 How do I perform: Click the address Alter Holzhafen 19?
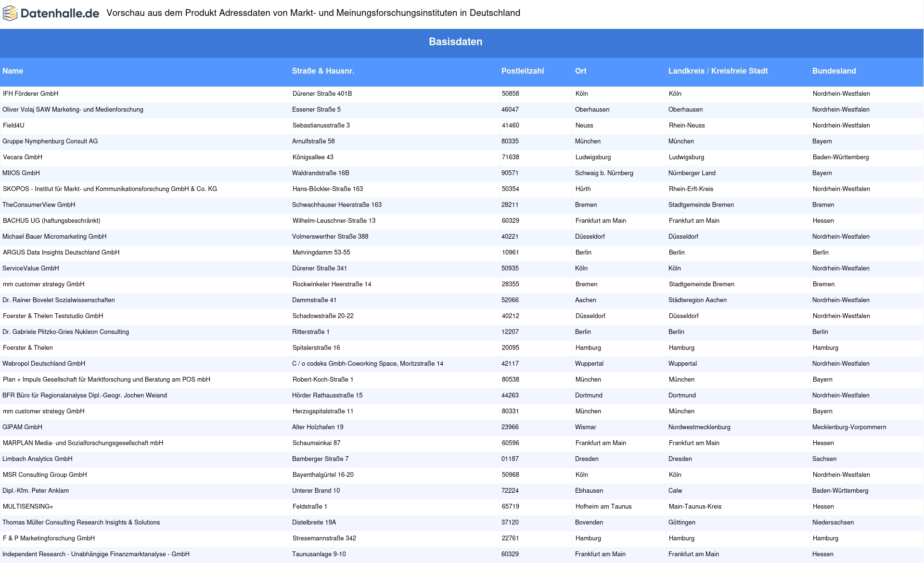click(318, 427)
